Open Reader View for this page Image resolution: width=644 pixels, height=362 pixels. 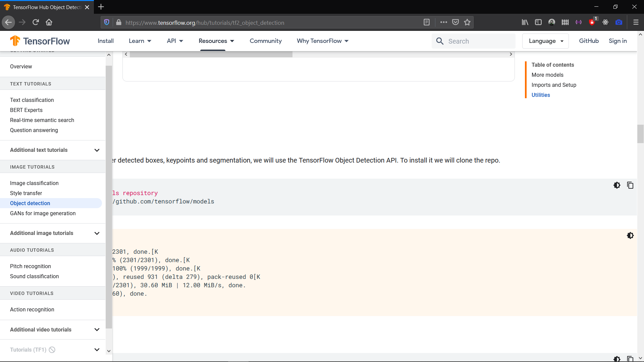(x=427, y=22)
